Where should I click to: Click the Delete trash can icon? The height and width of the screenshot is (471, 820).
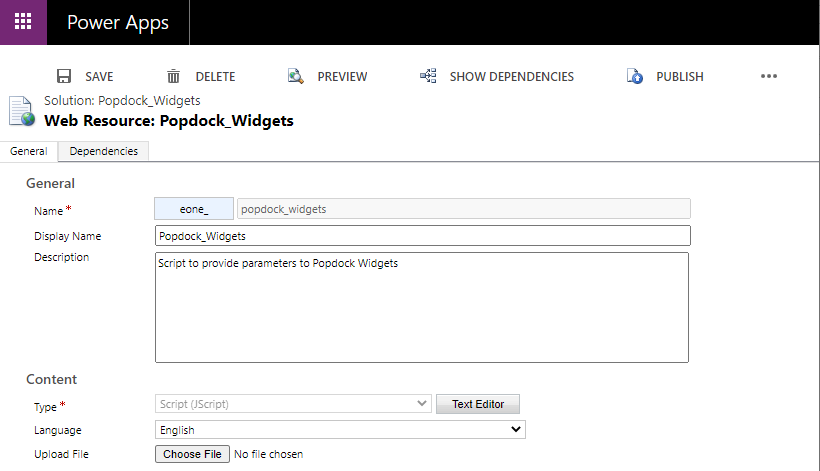click(x=173, y=76)
